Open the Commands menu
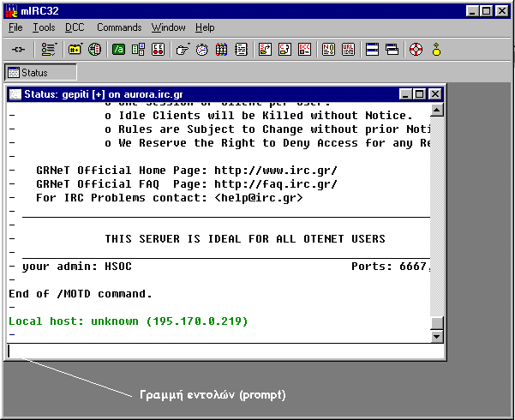Image resolution: width=515 pixels, height=420 pixels. (x=119, y=27)
